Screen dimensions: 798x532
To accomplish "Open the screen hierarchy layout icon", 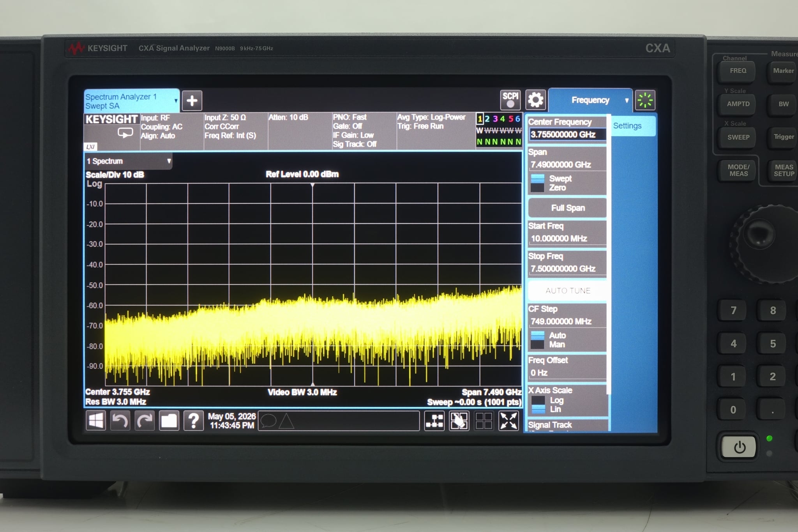I will pos(434,421).
